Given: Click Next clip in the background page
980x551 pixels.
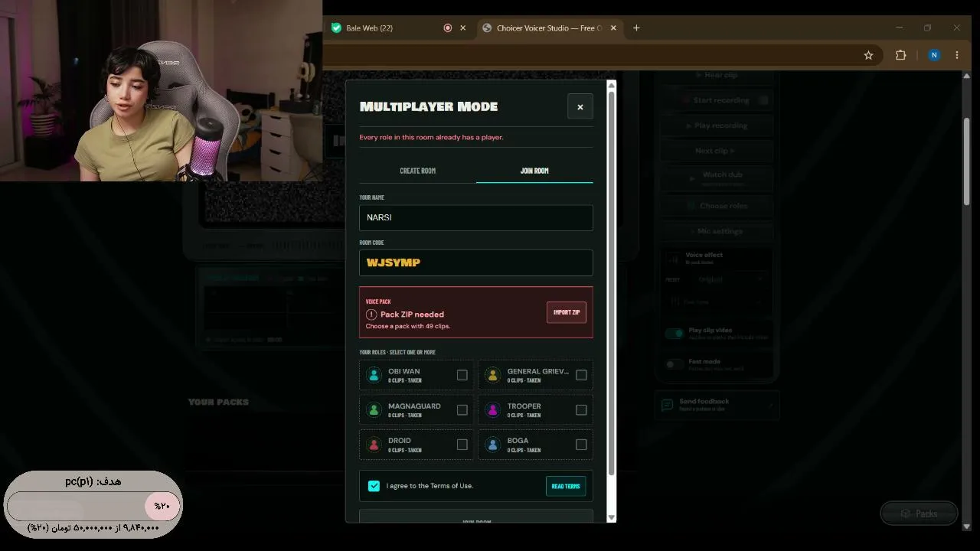Looking at the screenshot, I should coord(716,151).
